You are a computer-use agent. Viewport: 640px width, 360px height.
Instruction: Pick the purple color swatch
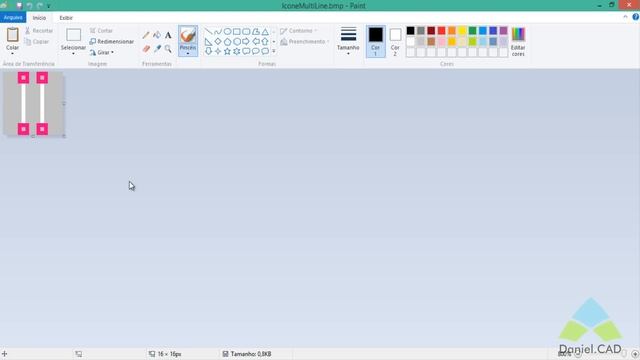503,31
